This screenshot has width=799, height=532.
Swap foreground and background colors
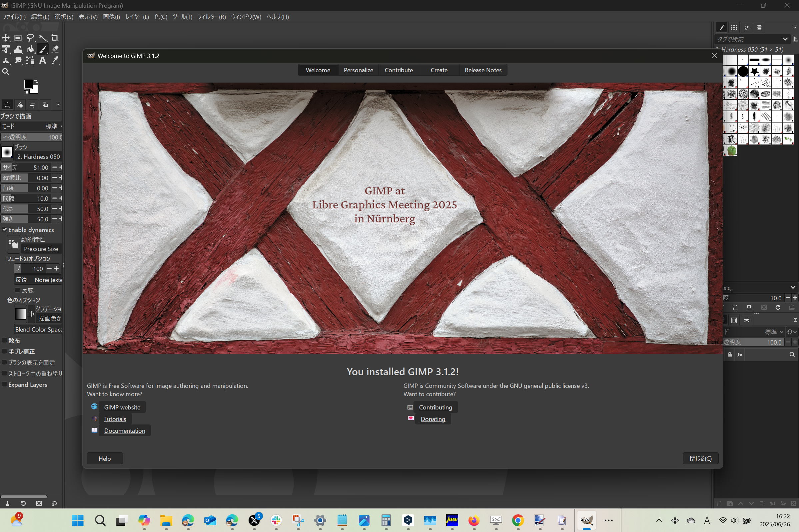tap(36, 82)
